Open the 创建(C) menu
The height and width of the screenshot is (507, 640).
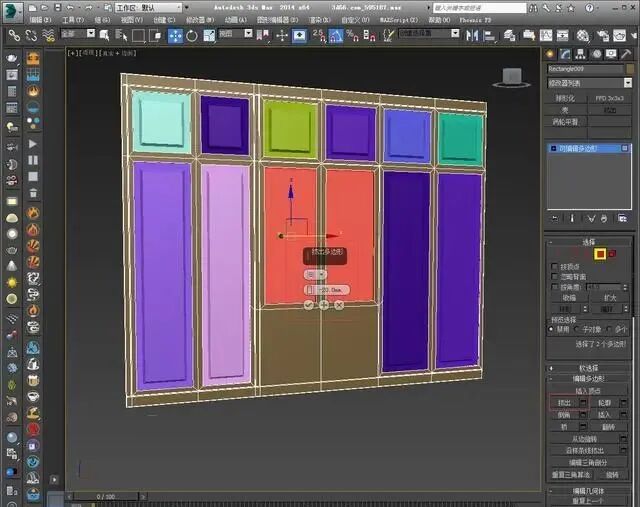164,20
